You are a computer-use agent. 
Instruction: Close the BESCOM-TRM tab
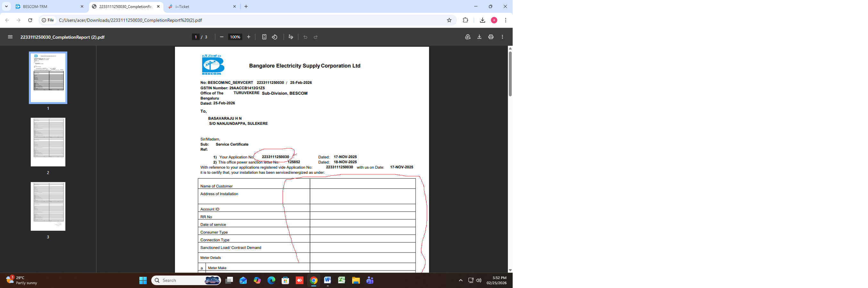82,6
